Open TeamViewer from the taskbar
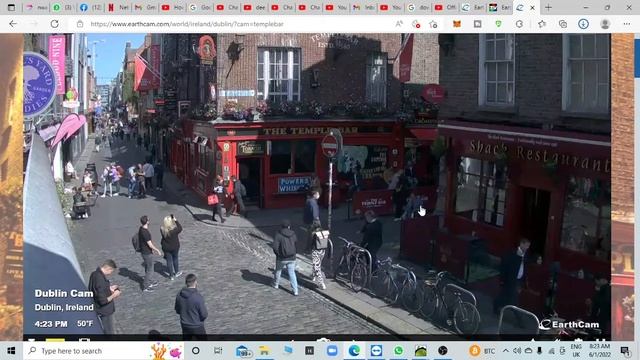 [x=376, y=351]
